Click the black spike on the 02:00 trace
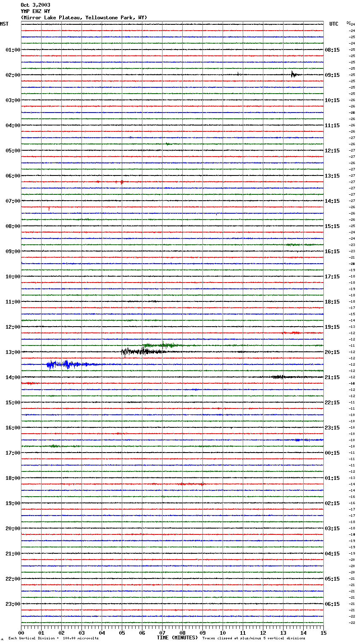The width and height of the screenshot is (357, 644). pos(294,75)
